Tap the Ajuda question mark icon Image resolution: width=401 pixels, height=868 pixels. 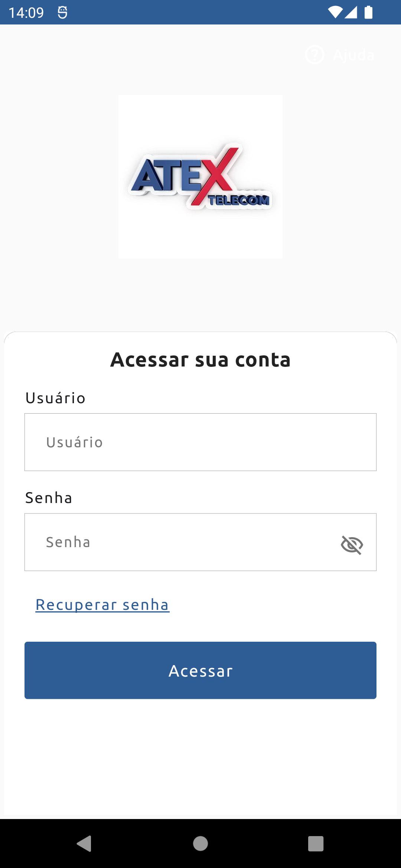(314, 55)
